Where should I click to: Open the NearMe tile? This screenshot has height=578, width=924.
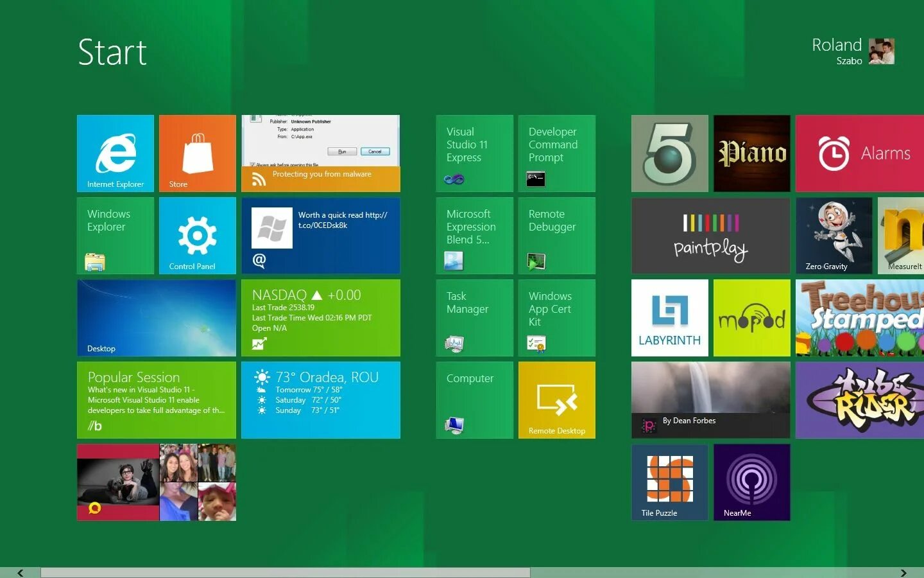[x=752, y=482]
